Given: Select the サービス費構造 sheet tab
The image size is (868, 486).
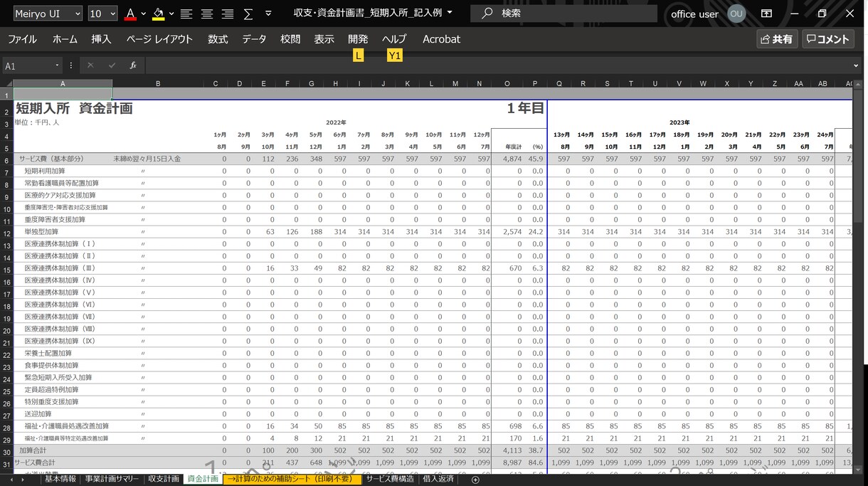Looking at the screenshot, I should (390, 480).
